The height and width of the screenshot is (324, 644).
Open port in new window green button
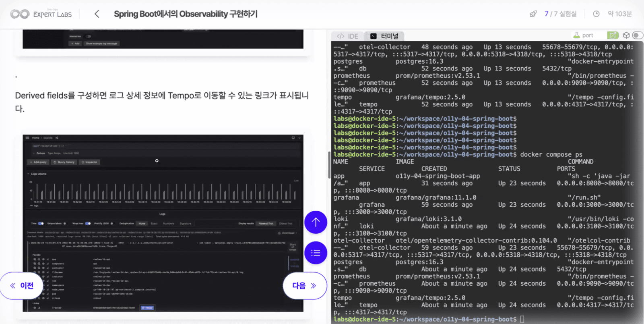(613, 35)
